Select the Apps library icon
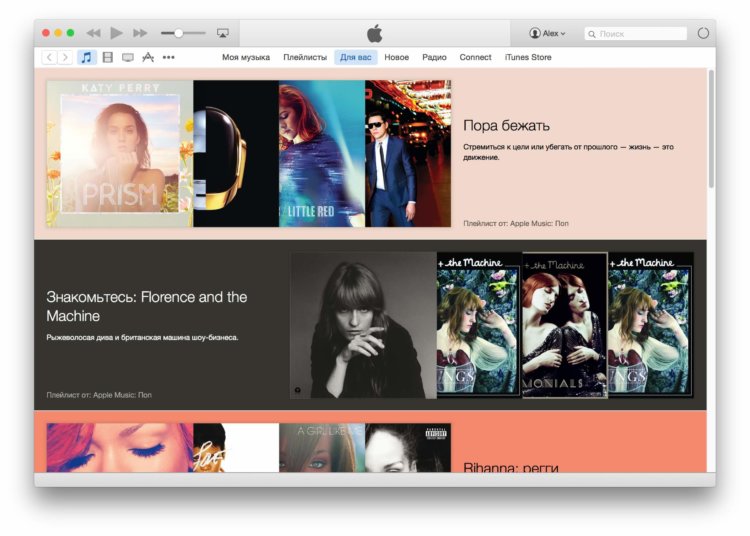Screen dimensions: 750x536 [148, 57]
